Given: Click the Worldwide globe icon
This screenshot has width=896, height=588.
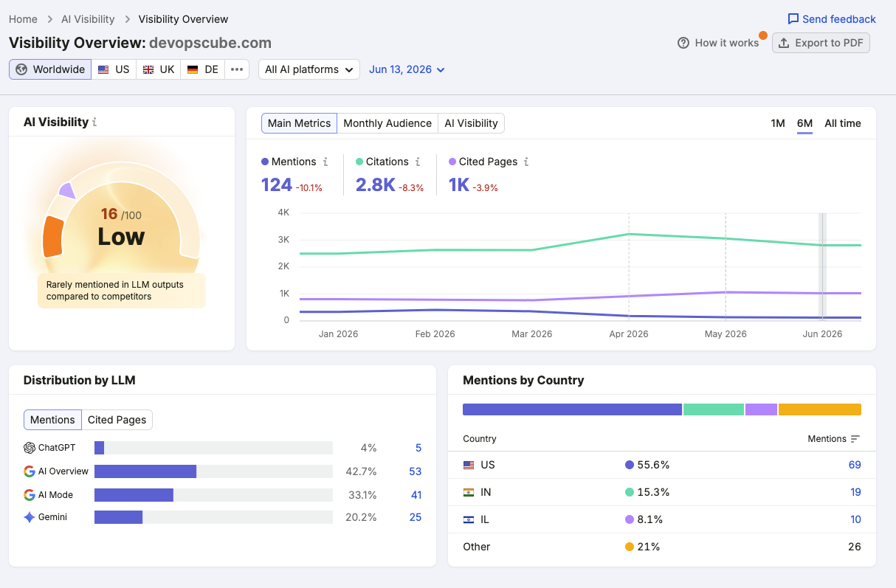Looking at the screenshot, I should [21, 69].
